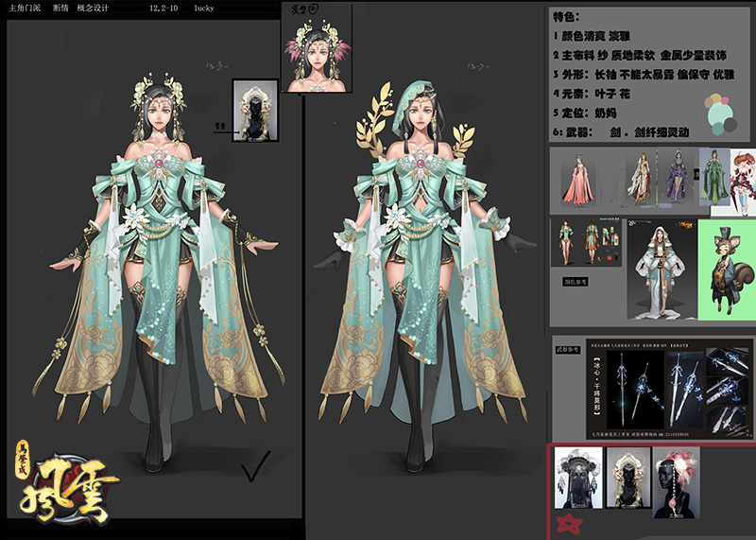Image resolution: width=756 pixels, height=540 pixels.
Task: Open the small headdress mannequin reference photo
Action: click(253, 111)
